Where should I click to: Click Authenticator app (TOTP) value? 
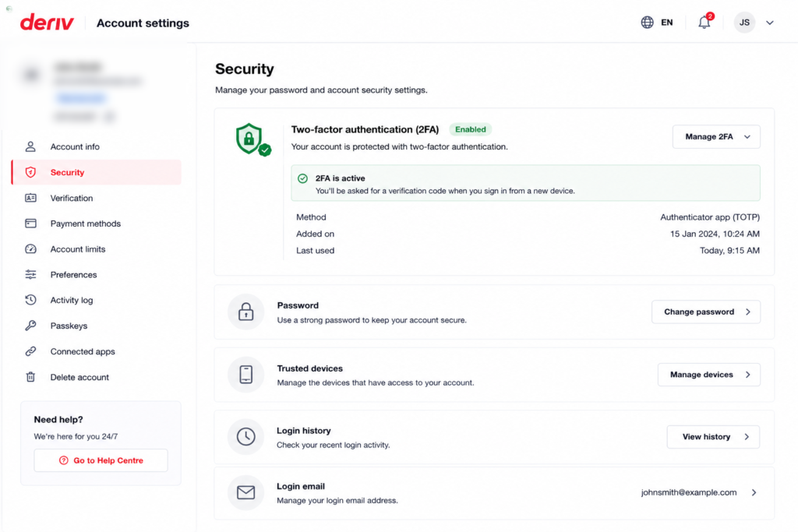(x=710, y=217)
